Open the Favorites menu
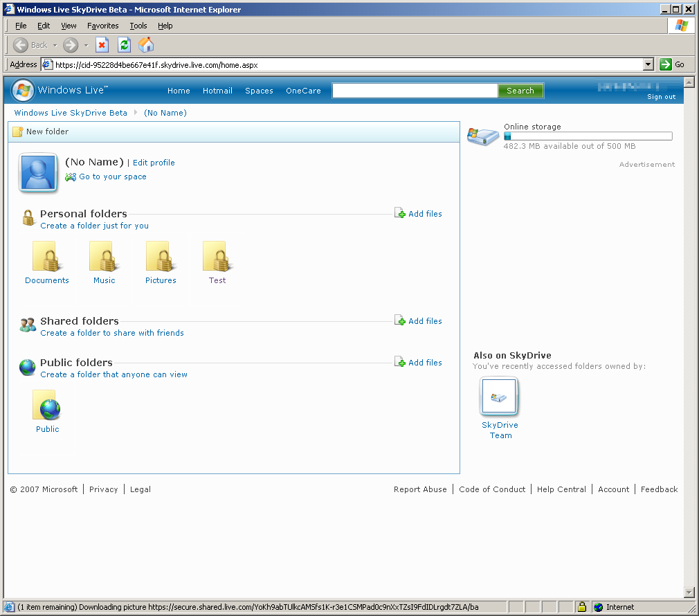This screenshot has width=699, height=616. [x=103, y=26]
